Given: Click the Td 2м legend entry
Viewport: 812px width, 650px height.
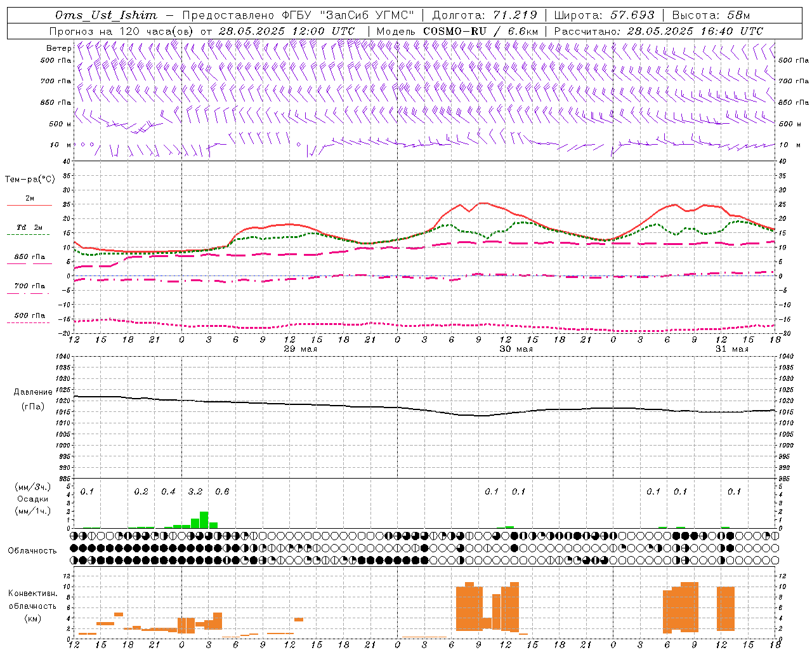Looking at the screenshot, I should pyautogui.click(x=30, y=227).
